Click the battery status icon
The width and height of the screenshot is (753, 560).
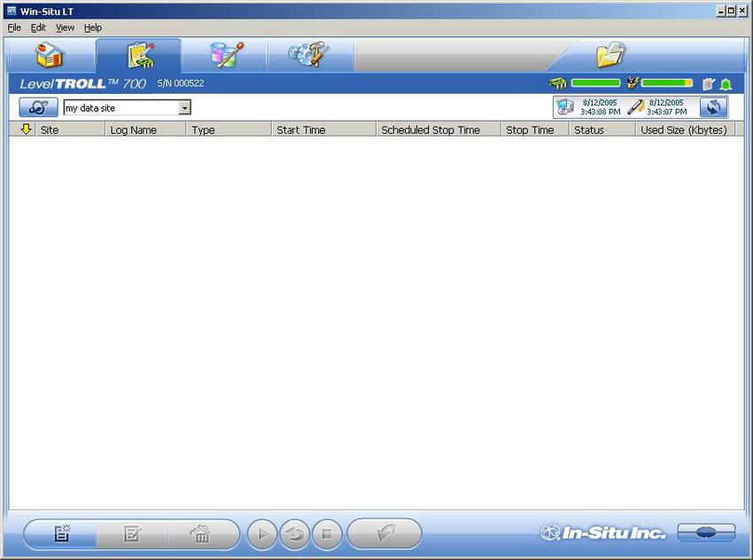pos(633,82)
